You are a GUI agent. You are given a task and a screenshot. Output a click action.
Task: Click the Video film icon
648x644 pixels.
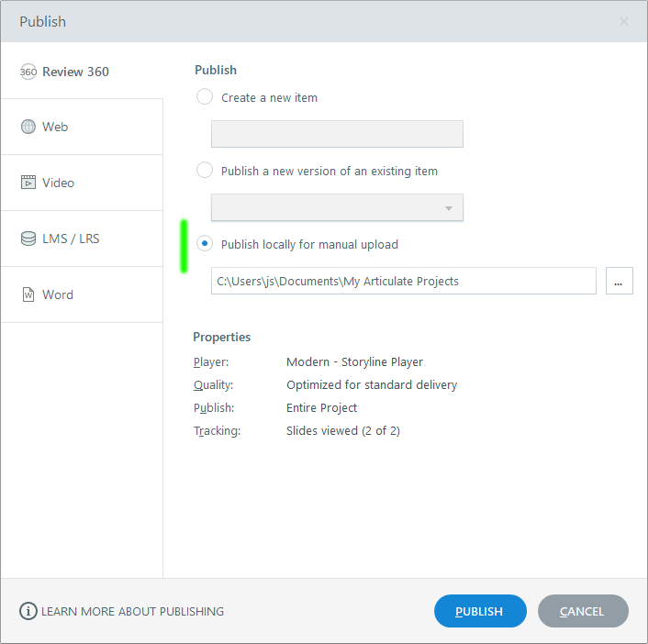pyautogui.click(x=28, y=183)
